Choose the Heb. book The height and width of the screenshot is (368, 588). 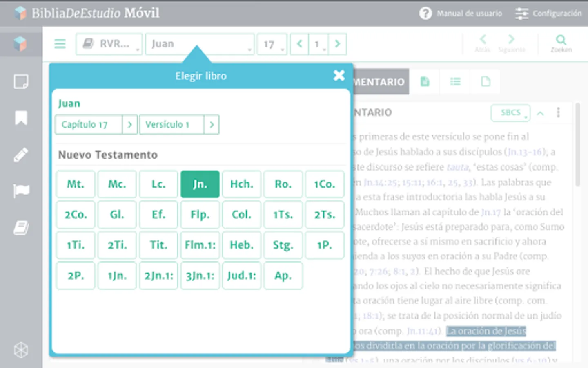242,245
